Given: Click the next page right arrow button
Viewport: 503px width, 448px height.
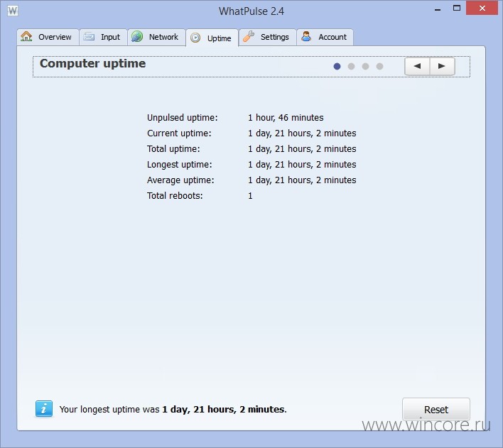Looking at the screenshot, I should (x=442, y=66).
